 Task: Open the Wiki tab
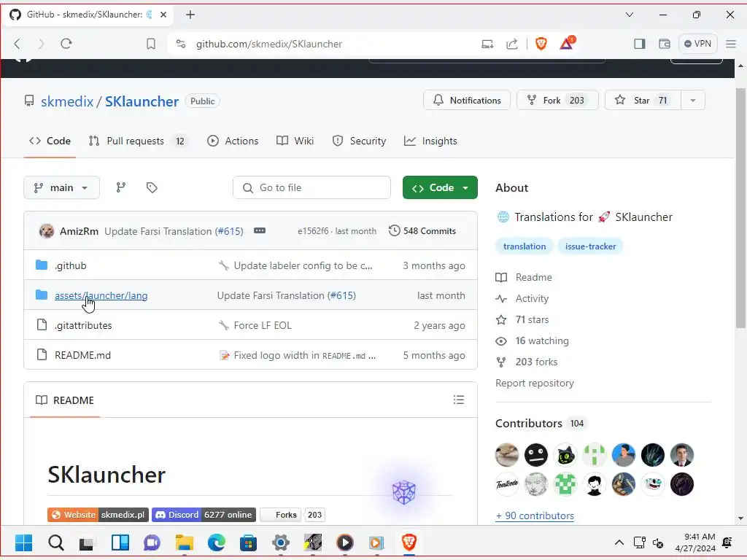click(295, 141)
